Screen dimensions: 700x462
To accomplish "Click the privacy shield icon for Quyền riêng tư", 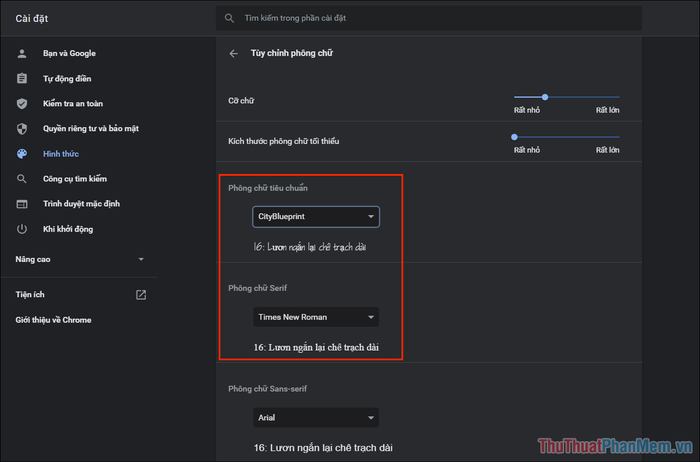I will coord(21,129).
